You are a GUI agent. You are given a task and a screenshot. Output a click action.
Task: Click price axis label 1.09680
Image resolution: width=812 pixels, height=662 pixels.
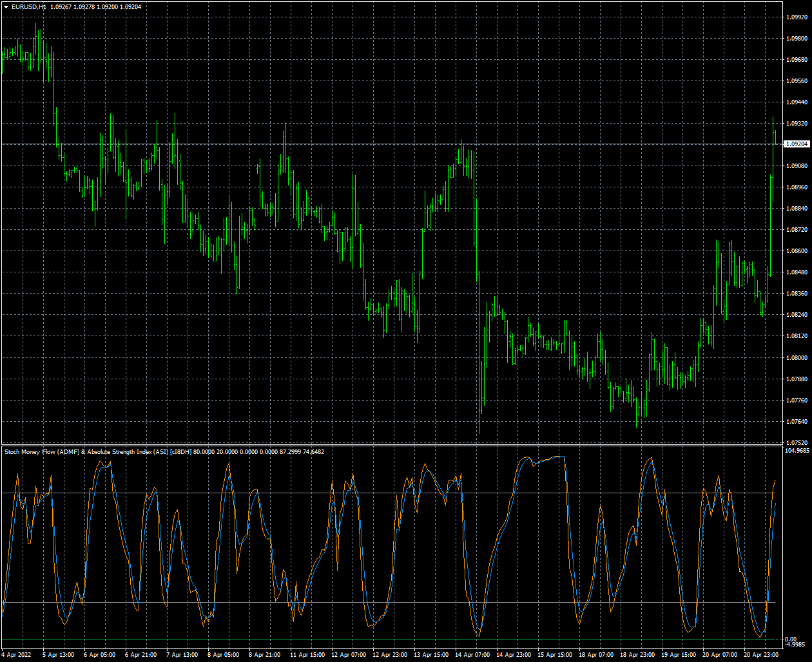click(x=797, y=60)
